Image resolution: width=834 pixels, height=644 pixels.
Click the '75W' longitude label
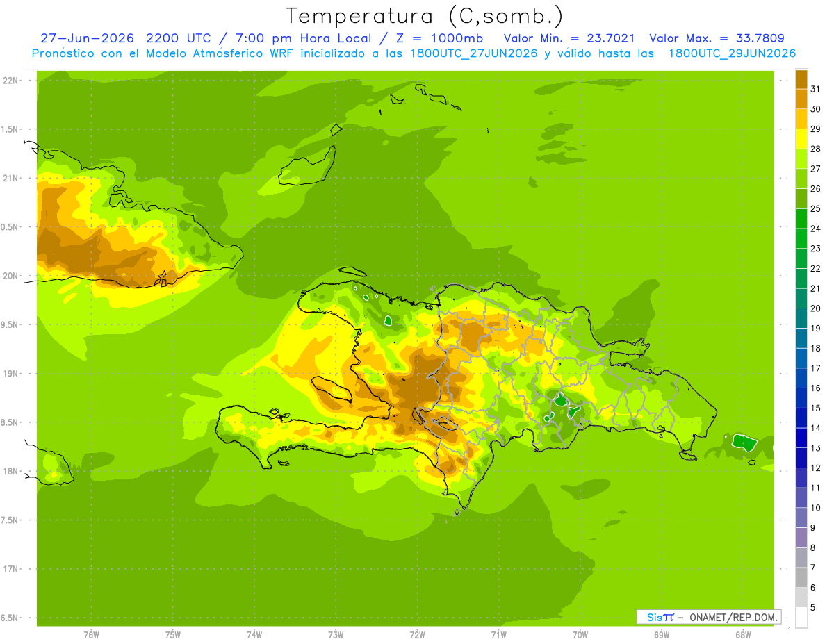[172, 635]
